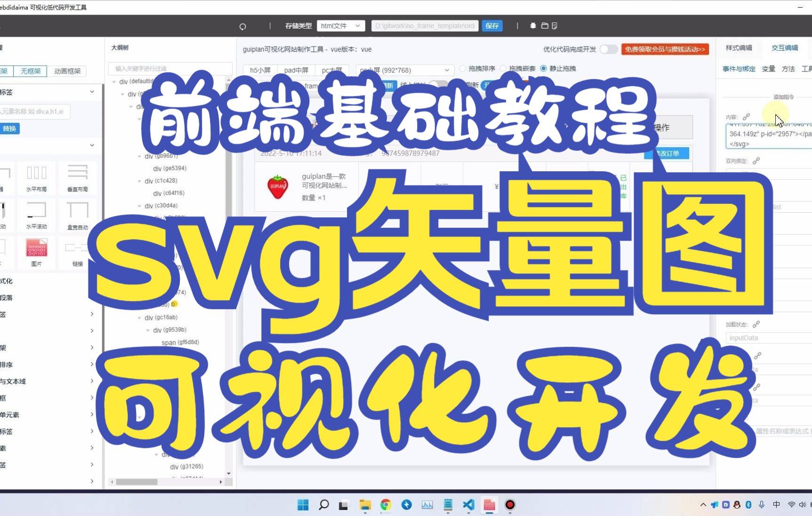Click the microphone tray icon

[762, 505]
